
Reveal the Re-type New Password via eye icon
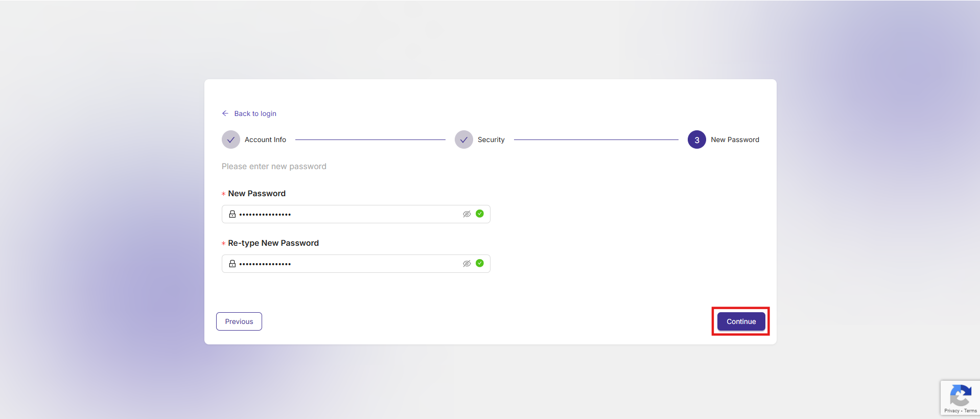point(466,264)
